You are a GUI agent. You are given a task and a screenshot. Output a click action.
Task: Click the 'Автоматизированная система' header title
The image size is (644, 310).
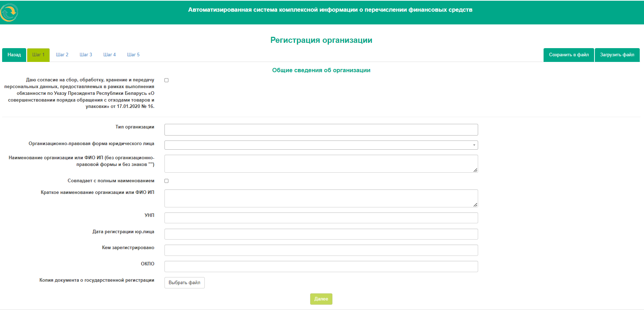[330, 10]
